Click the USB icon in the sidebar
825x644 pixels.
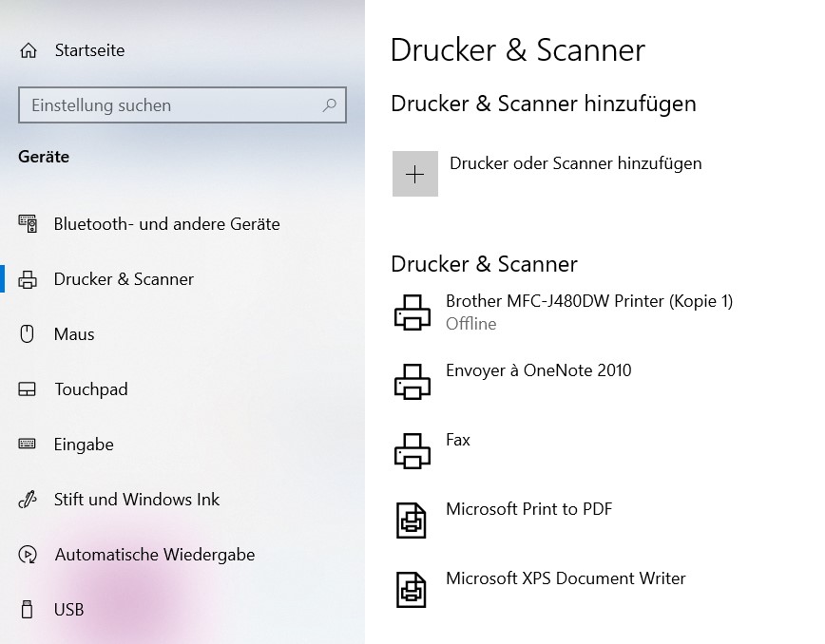[29, 610]
